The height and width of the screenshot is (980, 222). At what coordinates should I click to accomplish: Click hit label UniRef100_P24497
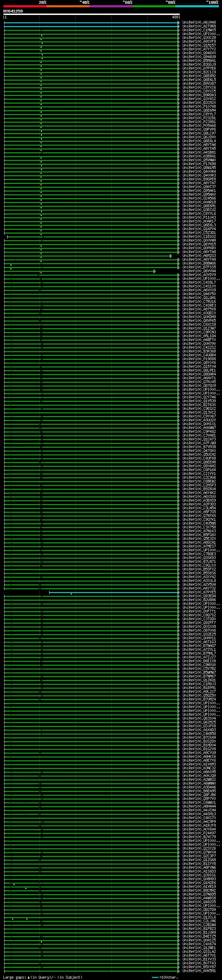(199, 833)
